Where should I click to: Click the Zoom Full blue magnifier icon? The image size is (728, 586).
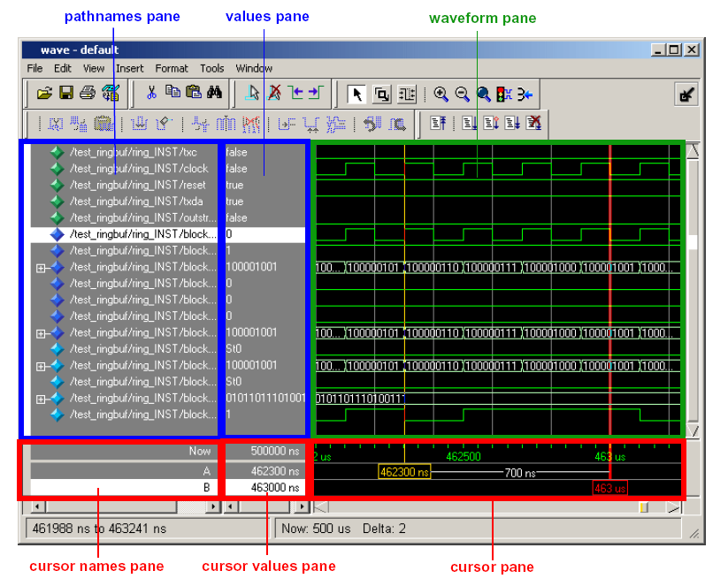point(483,95)
